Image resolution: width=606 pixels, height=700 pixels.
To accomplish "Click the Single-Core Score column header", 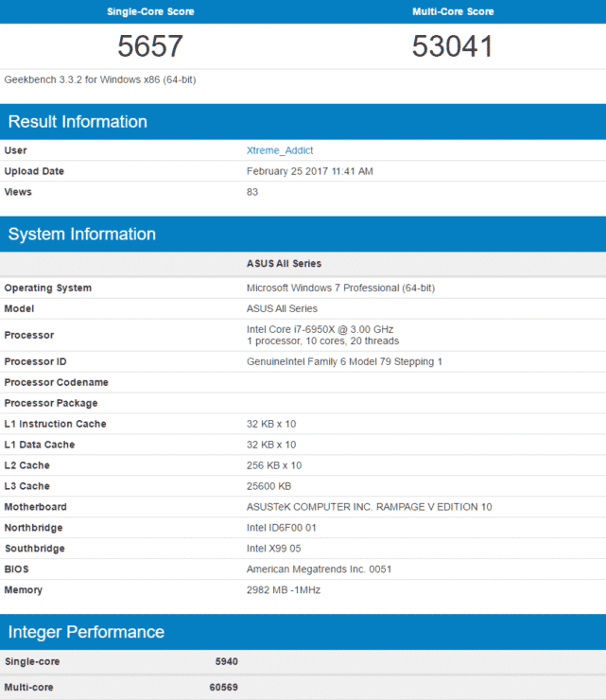I will click(150, 11).
